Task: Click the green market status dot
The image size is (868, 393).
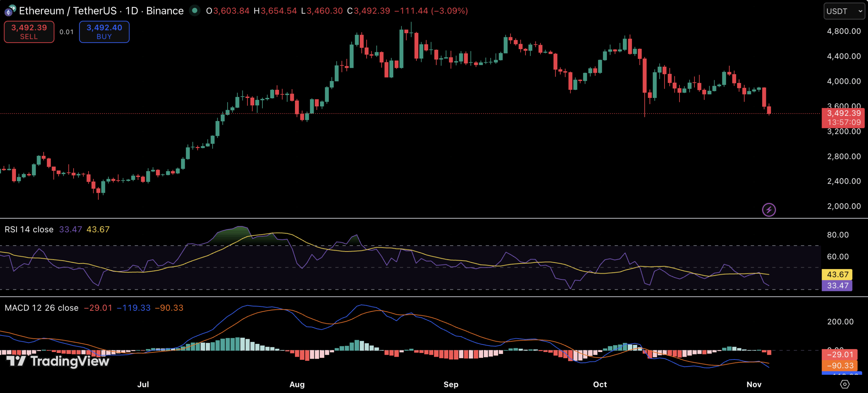Action: tap(195, 11)
